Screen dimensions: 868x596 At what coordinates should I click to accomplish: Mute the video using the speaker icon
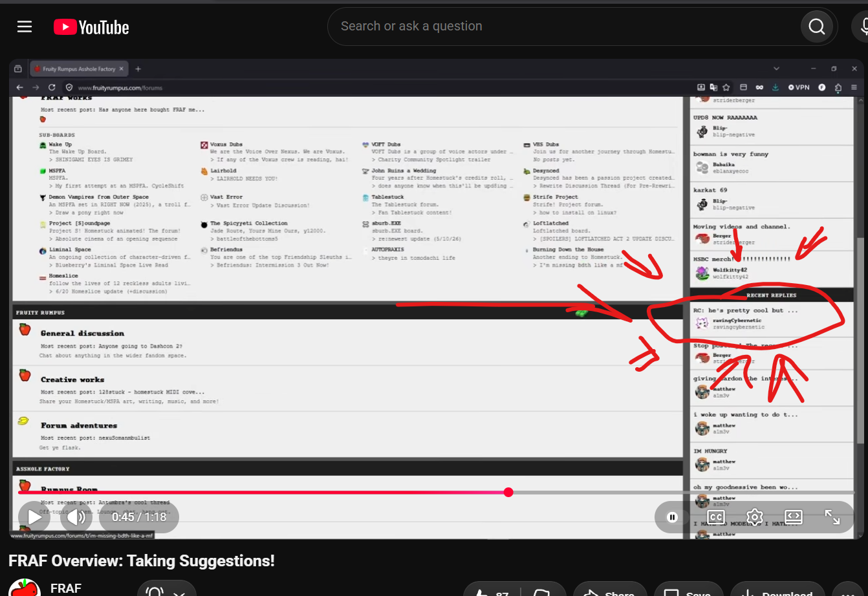(x=76, y=516)
